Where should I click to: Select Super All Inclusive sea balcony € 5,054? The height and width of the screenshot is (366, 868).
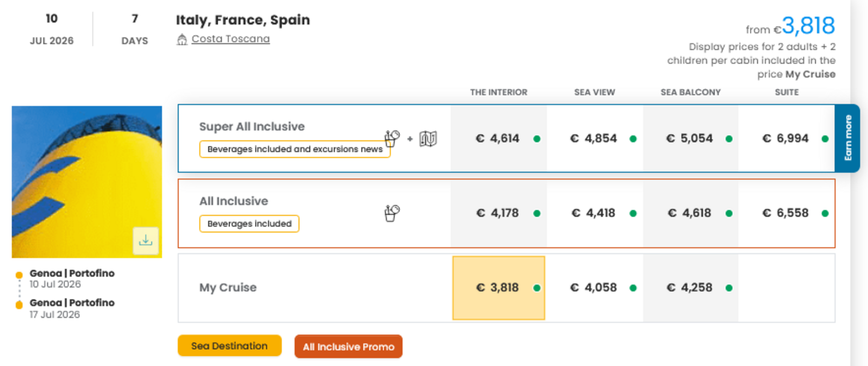tap(689, 139)
